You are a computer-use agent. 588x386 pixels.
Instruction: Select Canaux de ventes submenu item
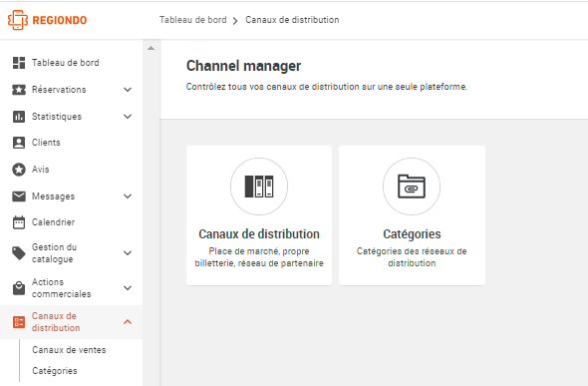(69, 350)
